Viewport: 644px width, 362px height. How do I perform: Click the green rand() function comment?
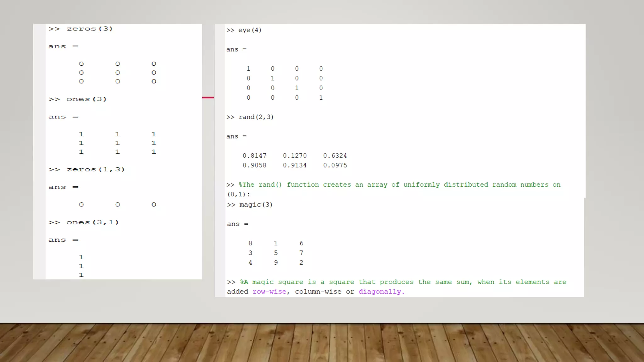[x=399, y=185]
